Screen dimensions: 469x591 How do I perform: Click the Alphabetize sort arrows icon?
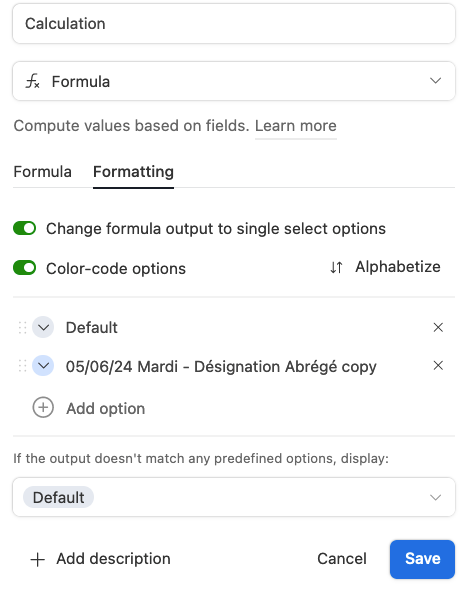[336, 267]
